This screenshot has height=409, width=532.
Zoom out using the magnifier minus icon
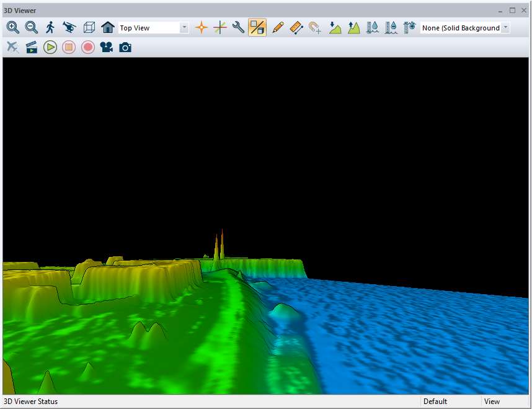coord(32,27)
